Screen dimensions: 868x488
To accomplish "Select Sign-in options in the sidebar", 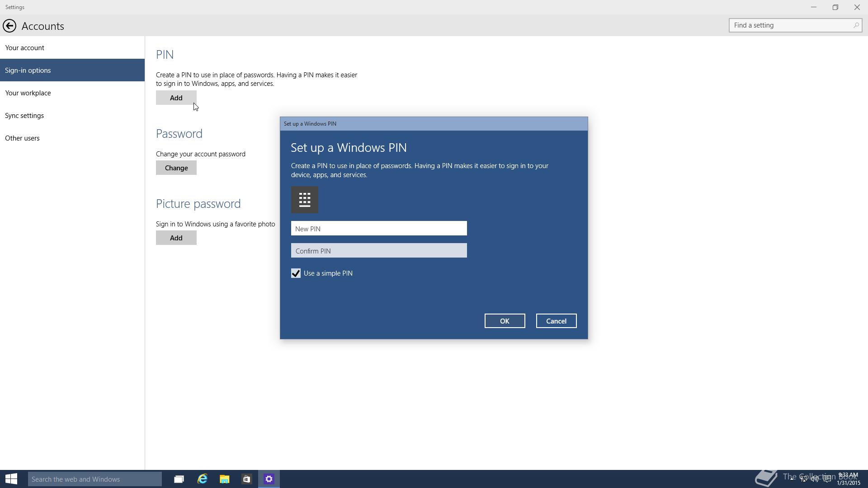I will (x=72, y=70).
